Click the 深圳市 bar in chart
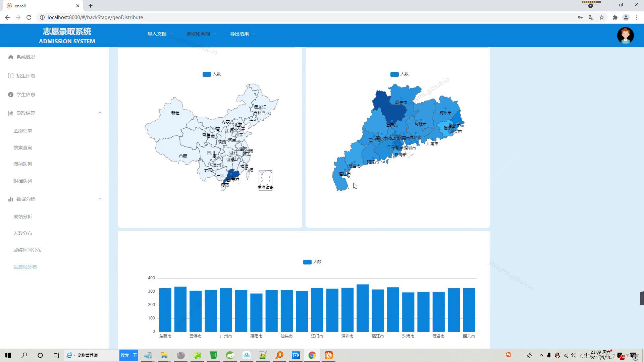Viewport: 644px width, 362px height. click(x=347, y=309)
